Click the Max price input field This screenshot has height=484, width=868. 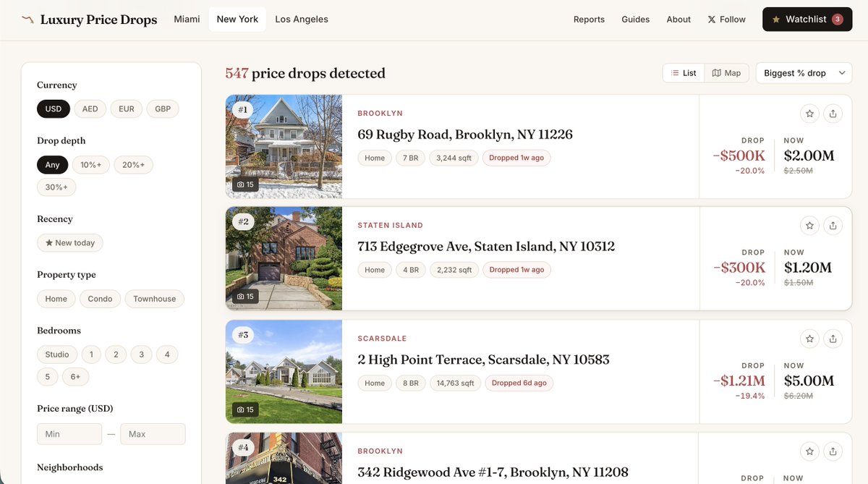(153, 434)
